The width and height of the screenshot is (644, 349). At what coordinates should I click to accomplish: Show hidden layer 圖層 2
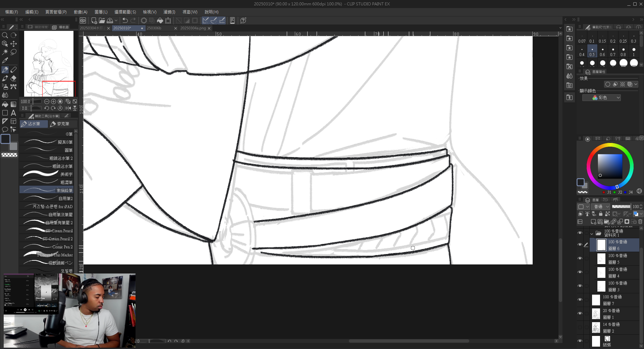pos(580,327)
